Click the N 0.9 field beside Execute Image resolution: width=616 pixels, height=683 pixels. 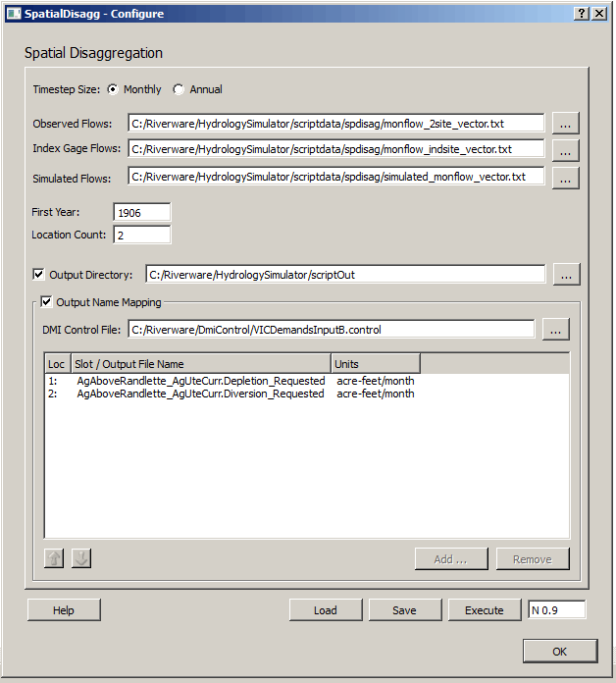557,609
